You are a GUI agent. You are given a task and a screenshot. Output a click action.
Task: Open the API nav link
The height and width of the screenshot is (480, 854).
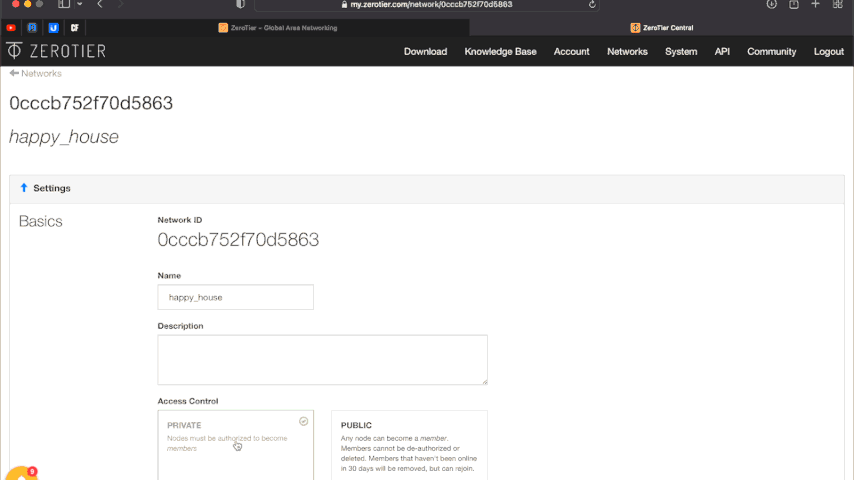pyautogui.click(x=722, y=52)
